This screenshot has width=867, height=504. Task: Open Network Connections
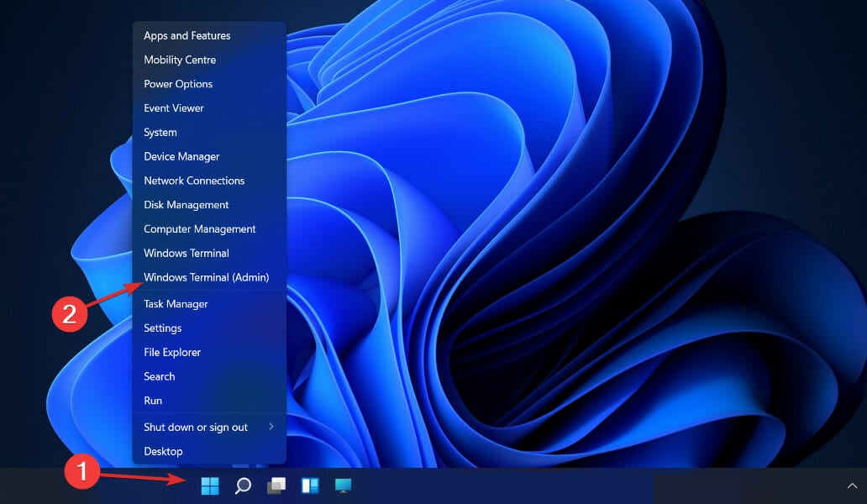point(194,180)
